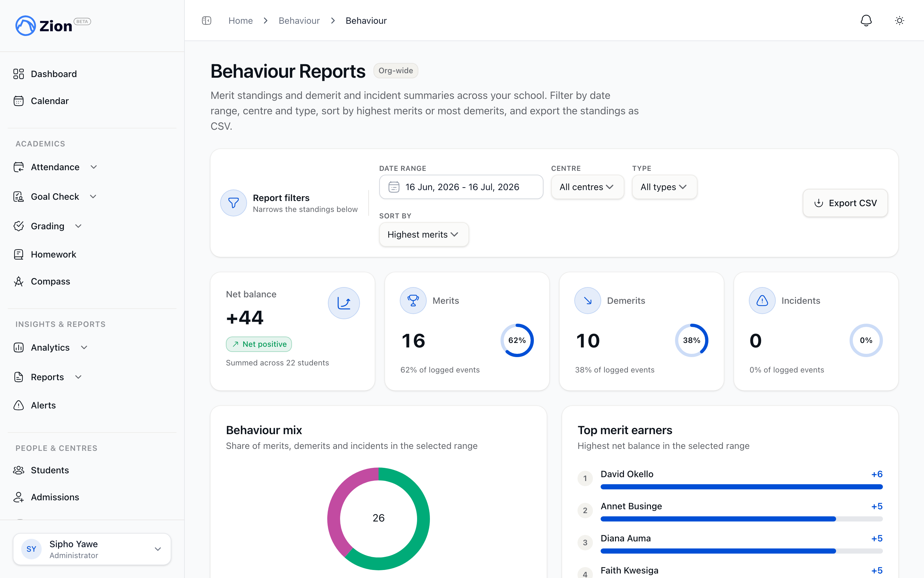Click the 62% merits progress ring
This screenshot has height=578, width=924.
517,340
